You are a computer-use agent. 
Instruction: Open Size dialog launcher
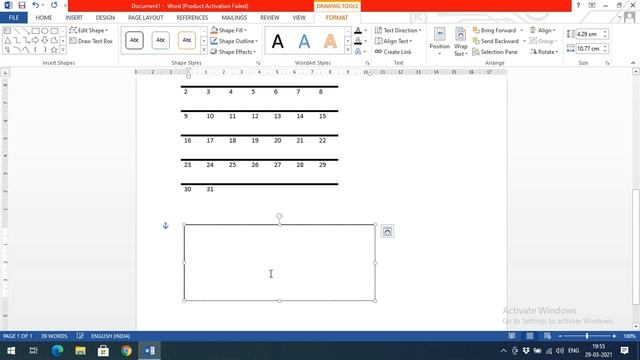coord(607,63)
